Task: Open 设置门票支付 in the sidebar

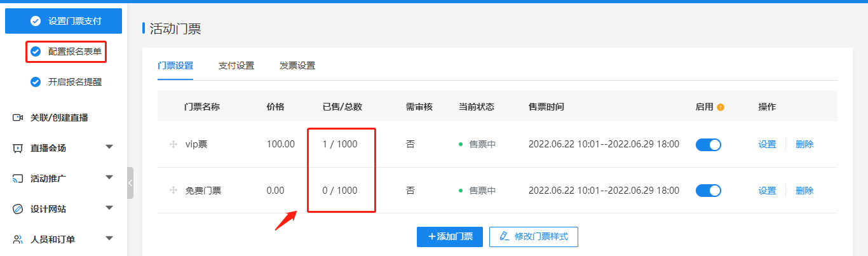Action: (x=63, y=22)
